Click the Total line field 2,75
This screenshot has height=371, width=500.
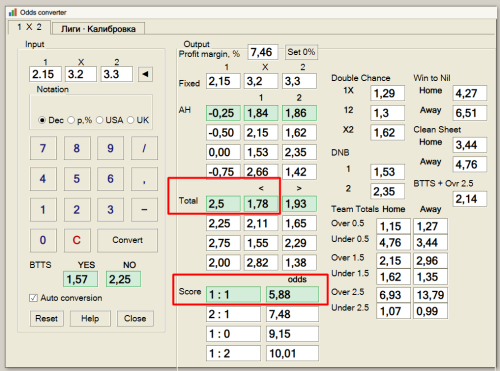point(223,243)
